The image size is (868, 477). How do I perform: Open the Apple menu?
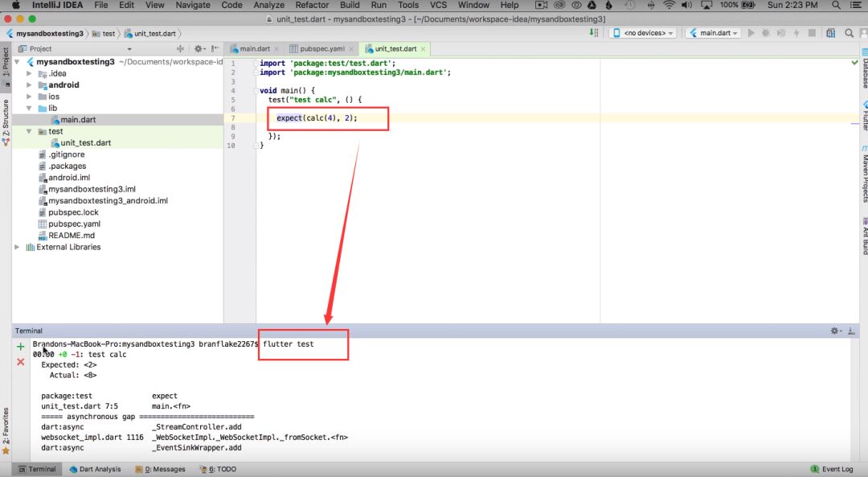[15, 5]
